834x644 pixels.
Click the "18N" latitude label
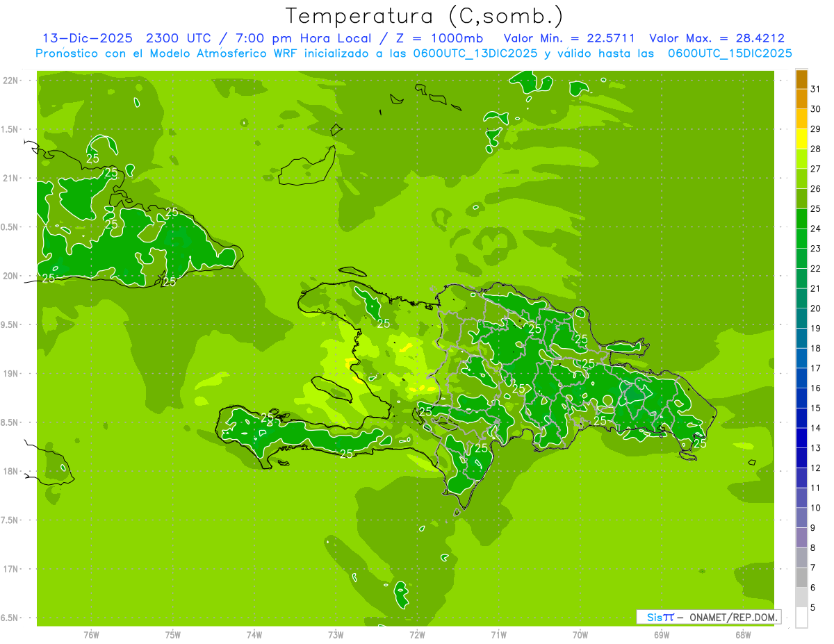tap(12, 472)
